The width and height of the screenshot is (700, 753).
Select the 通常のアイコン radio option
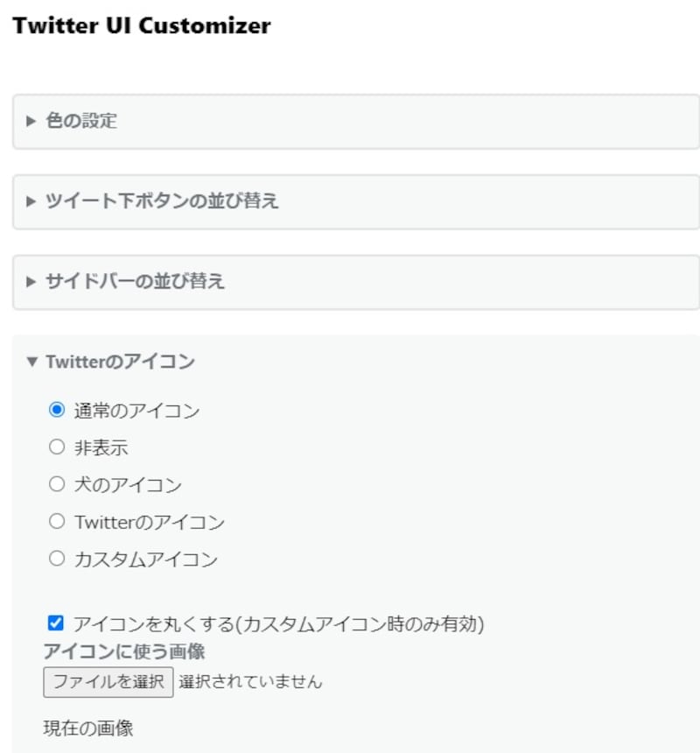pos(58,410)
